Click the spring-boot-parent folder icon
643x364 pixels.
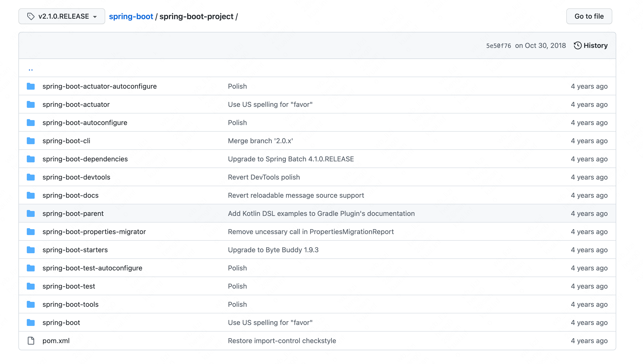[31, 213]
